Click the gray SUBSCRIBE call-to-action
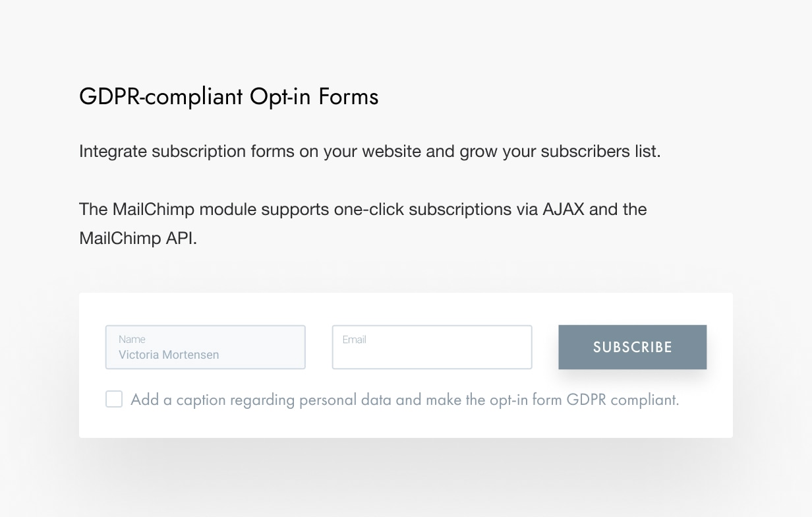This screenshot has width=812, height=517. click(x=632, y=347)
